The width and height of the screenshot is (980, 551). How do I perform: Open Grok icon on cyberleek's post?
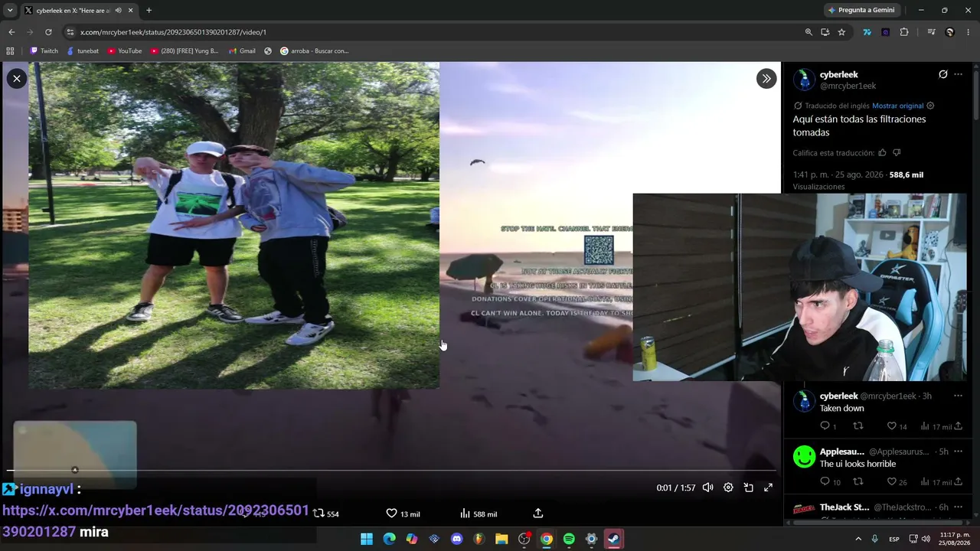pos(943,74)
